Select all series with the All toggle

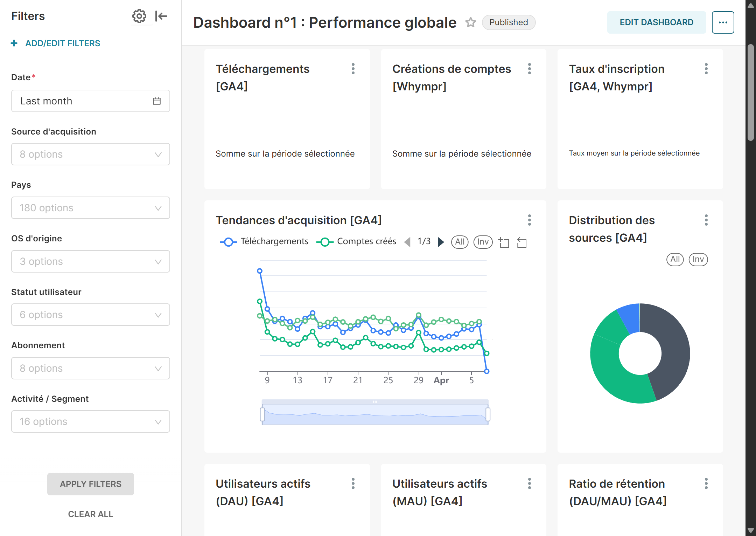[x=460, y=242]
